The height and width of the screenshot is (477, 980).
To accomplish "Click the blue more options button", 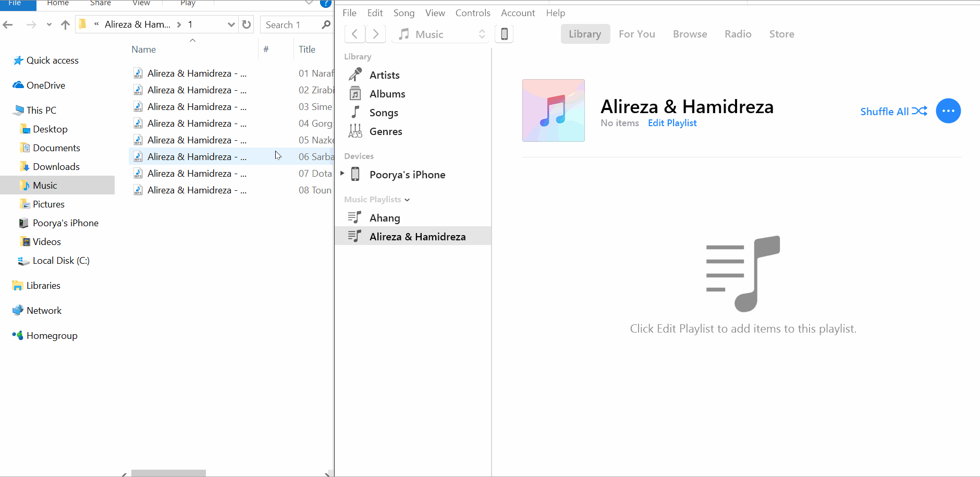I will [948, 111].
